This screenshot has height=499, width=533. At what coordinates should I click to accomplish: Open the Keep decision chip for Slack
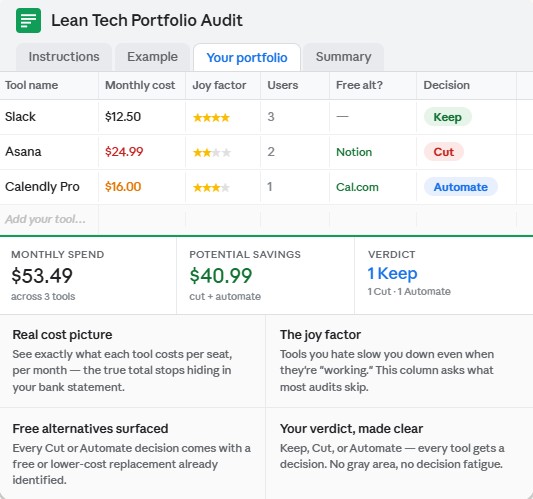click(447, 117)
